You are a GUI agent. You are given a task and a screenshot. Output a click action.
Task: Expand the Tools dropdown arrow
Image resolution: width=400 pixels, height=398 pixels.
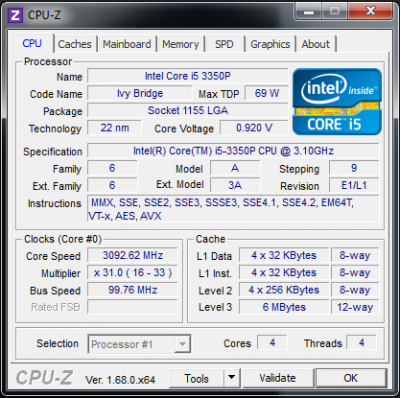coord(232,378)
